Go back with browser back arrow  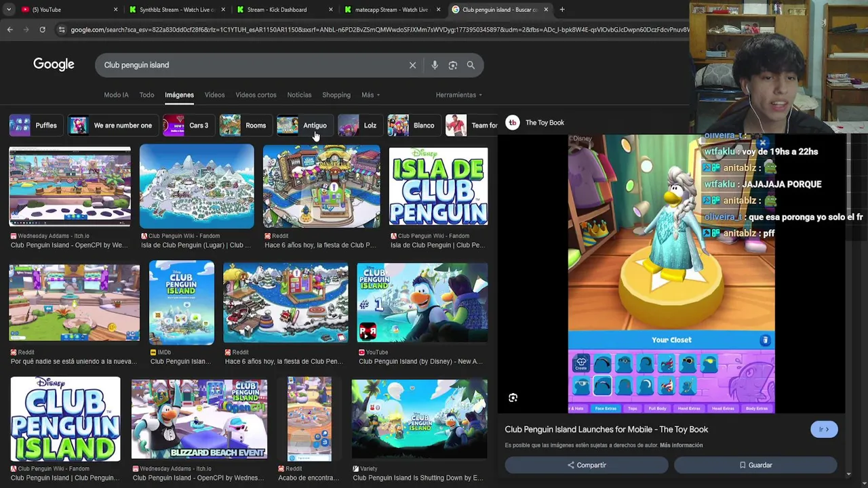9,29
